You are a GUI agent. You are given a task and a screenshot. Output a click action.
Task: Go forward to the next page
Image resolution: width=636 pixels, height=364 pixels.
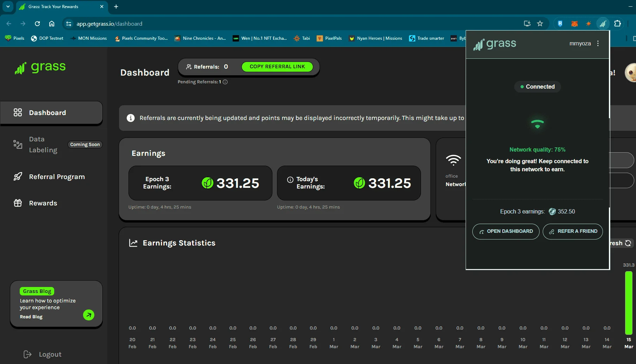click(23, 24)
